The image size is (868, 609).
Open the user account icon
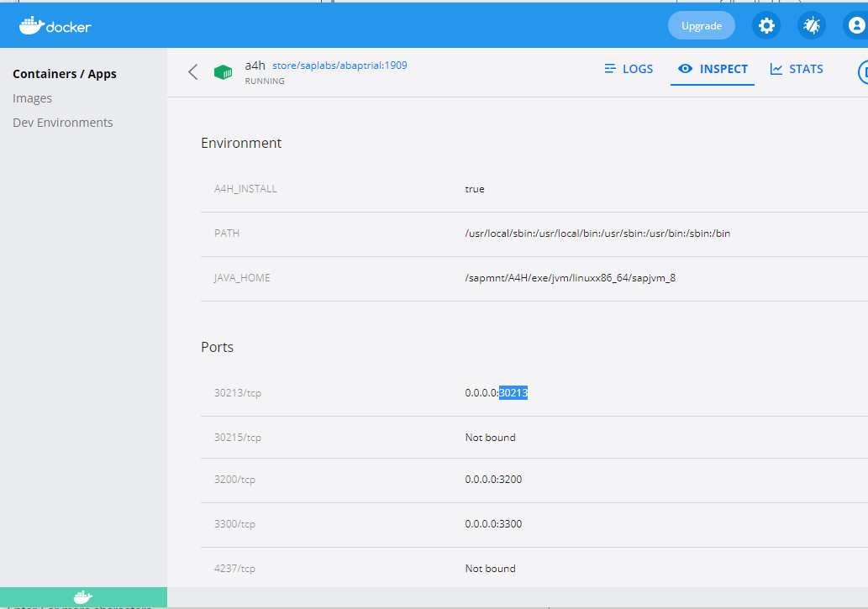pyautogui.click(x=855, y=25)
